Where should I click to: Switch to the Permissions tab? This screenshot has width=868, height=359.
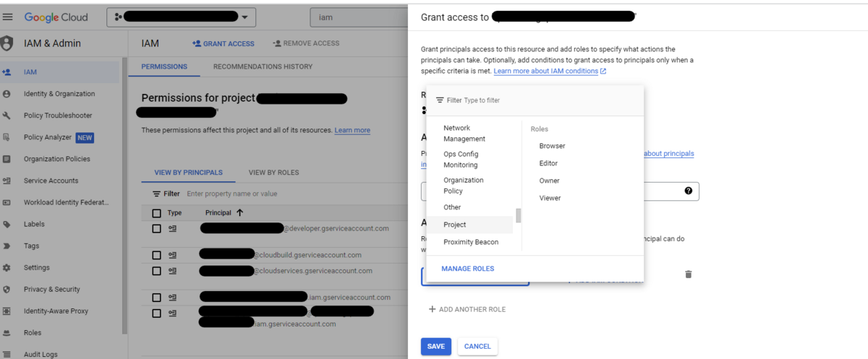[164, 66]
